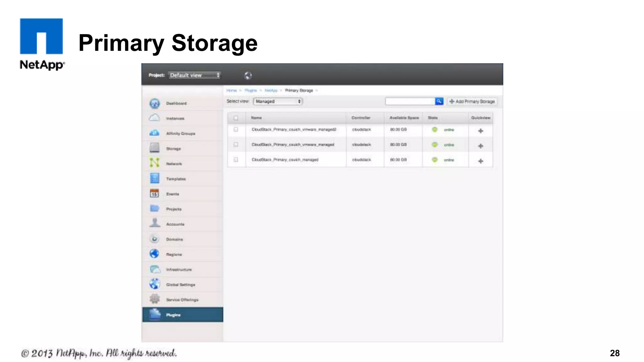Viewport: 644px width, 362px height.
Task: Open the Dashboard sidebar icon
Action: (154, 103)
